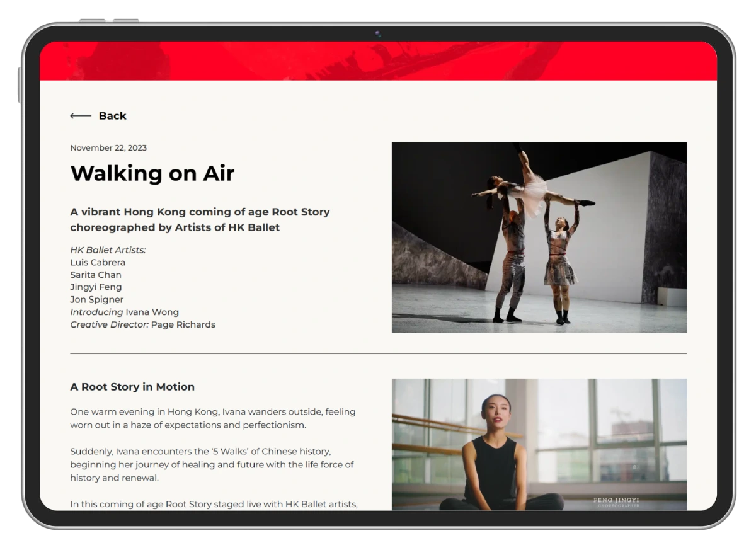Click A Root Story in Motion heading
This screenshot has width=756, height=550.
(x=132, y=387)
